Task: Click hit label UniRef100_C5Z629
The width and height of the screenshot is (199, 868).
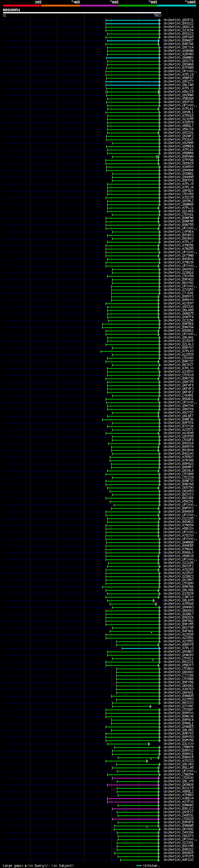Action: [x=178, y=819]
